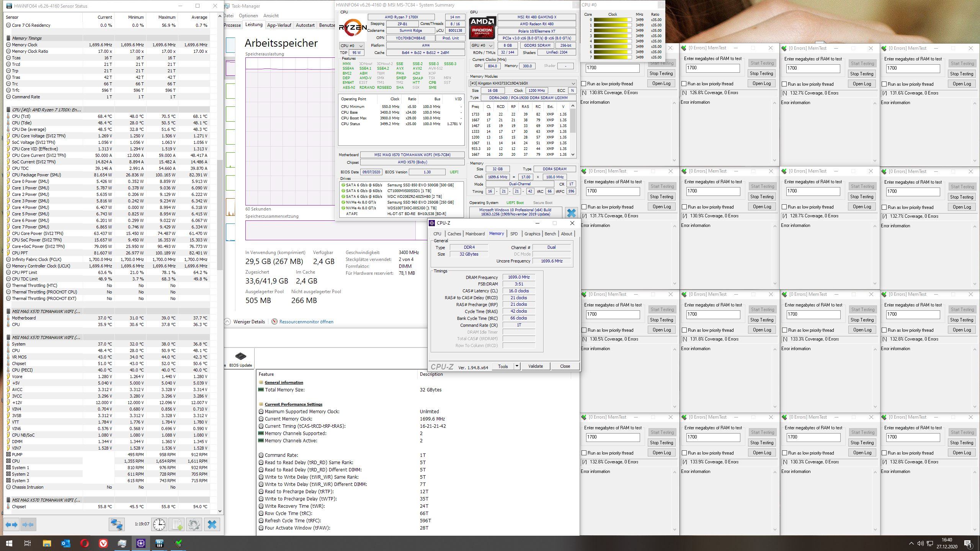The height and width of the screenshot is (551, 980).
Task: Open the notification center icon in system tray
Action: (x=968, y=543)
